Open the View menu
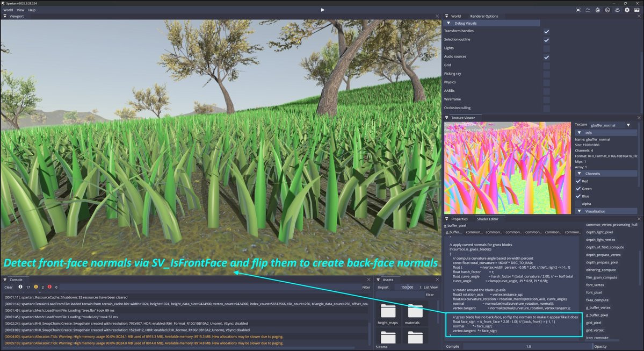This screenshot has width=644, height=351. tap(20, 10)
